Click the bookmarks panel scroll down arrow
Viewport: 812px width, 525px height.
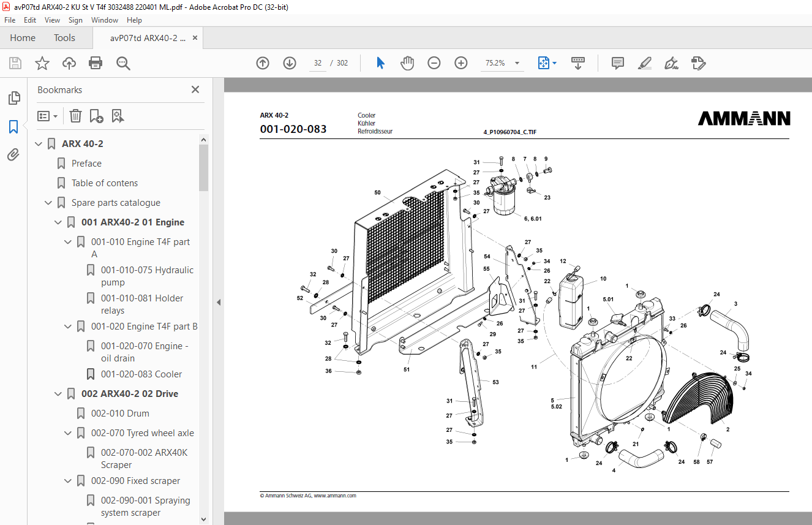(x=204, y=519)
